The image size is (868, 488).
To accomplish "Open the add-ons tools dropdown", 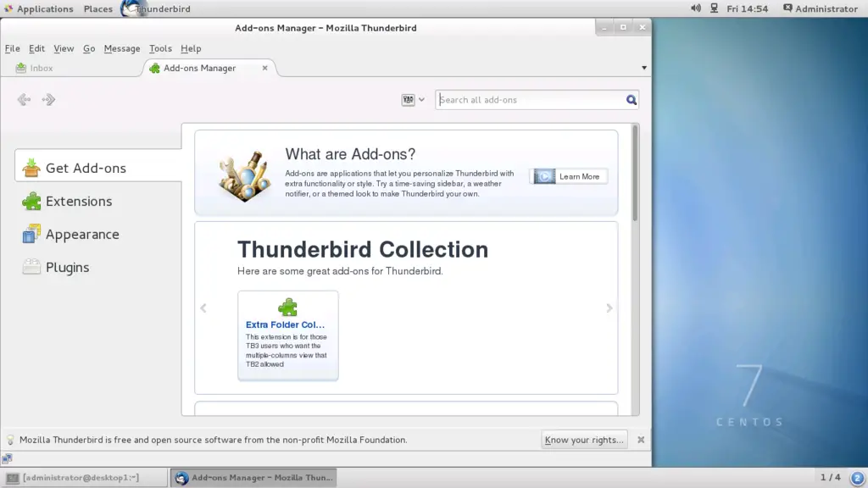I will click(413, 100).
